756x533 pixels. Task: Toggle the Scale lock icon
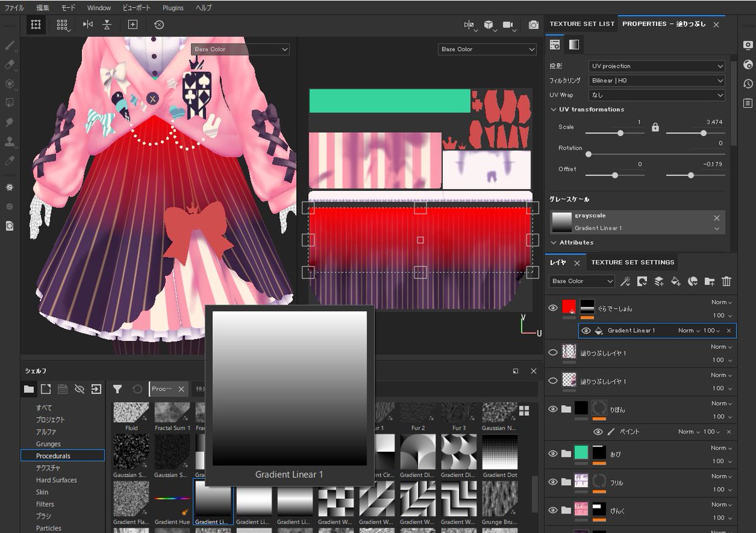pos(655,127)
